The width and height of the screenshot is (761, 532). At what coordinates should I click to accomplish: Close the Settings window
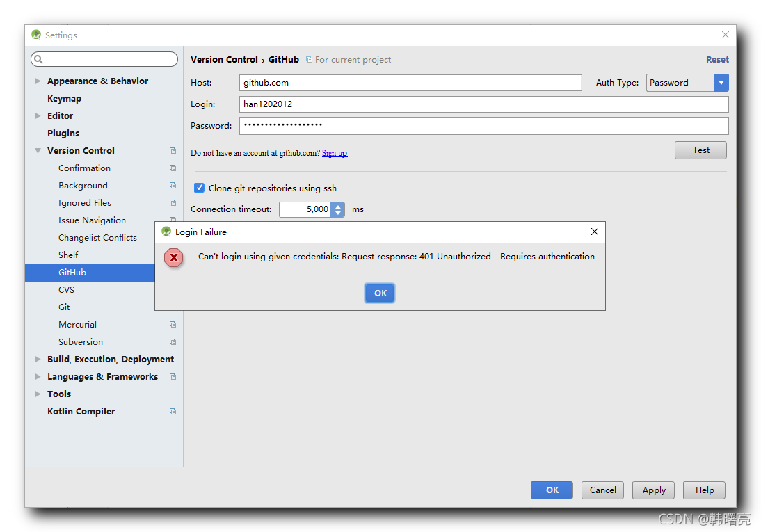point(725,35)
